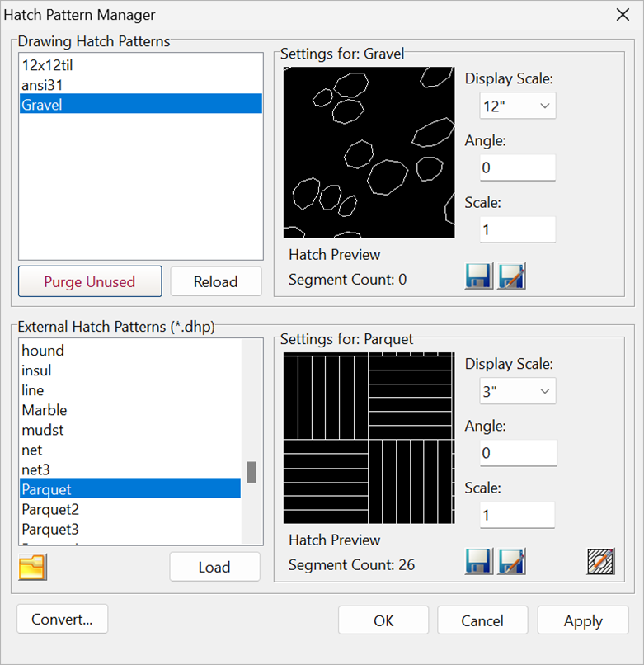Viewport: 644px width, 665px height.
Task: Click the save icon in Gravel settings
Action: click(x=479, y=276)
